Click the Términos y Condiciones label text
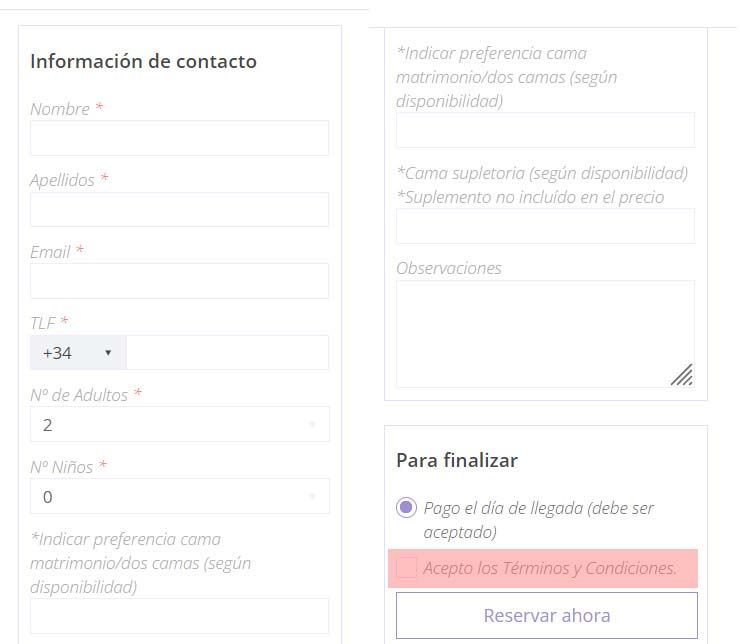 coord(550,568)
